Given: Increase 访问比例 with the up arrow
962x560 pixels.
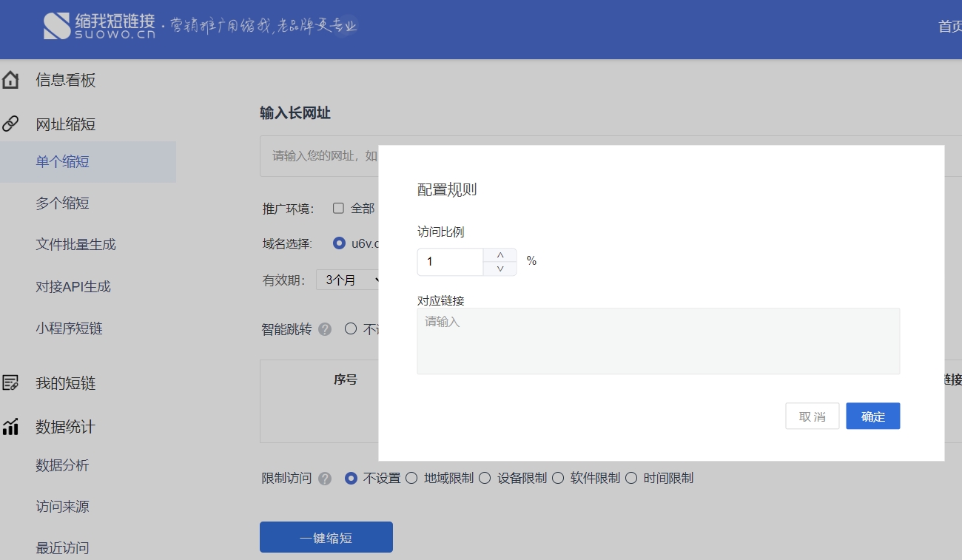Looking at the screenshot, I should point(500,255).
